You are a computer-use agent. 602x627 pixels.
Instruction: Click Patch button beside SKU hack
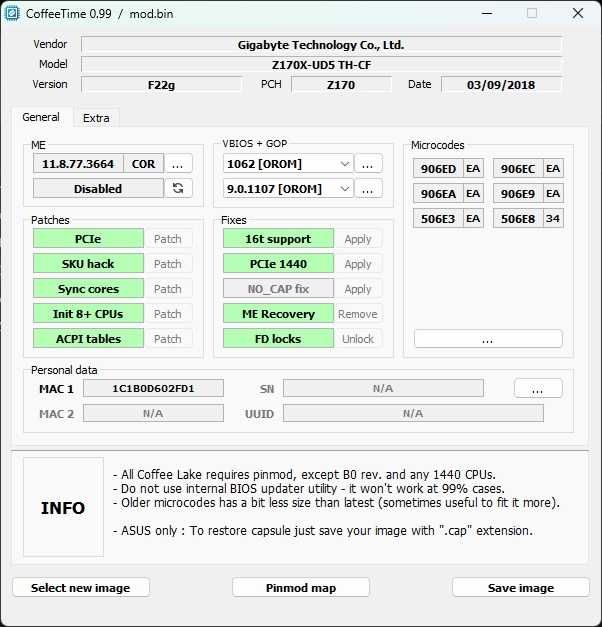coord(168,264)
